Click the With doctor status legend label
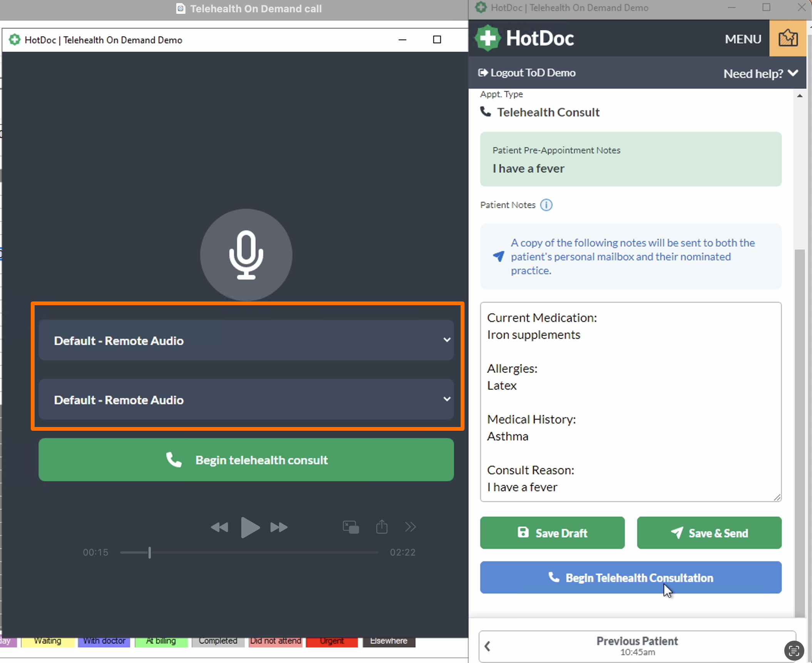The width and height of the screenshot is (812, 663). click(x=104, y=641)
